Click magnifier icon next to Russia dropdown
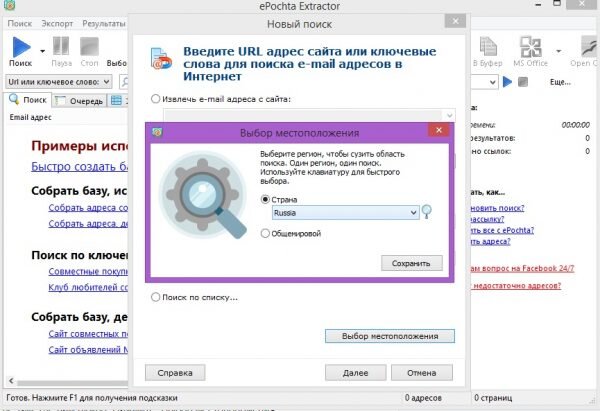Image resolution: width=600 pixels, height=411 pixels. point(427,212)
